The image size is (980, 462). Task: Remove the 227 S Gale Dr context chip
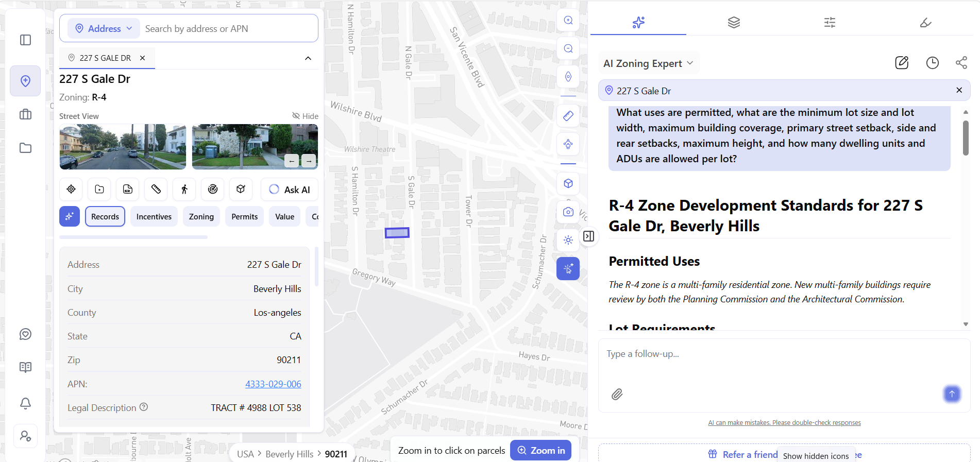point(959,90)
